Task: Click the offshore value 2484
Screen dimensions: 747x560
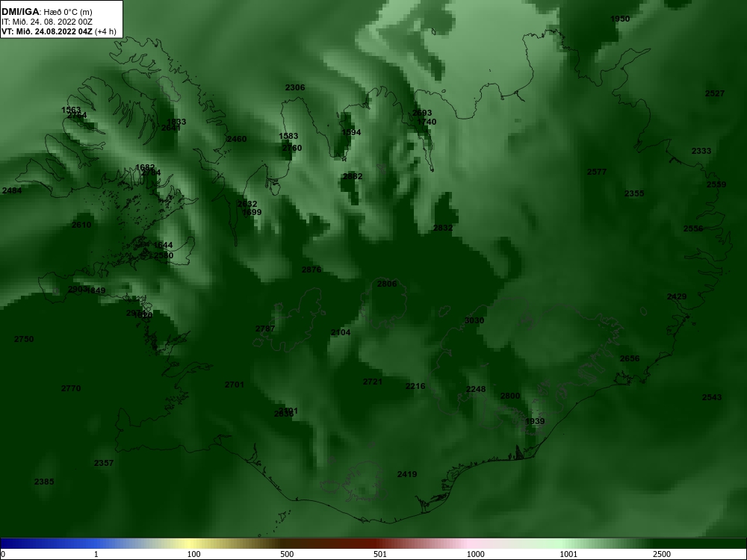Action: (12, 190)
